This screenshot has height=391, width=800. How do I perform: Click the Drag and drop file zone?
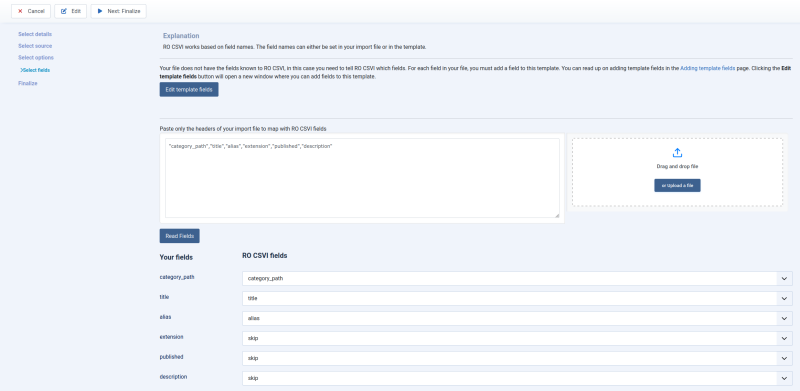[x=678, y=173]
